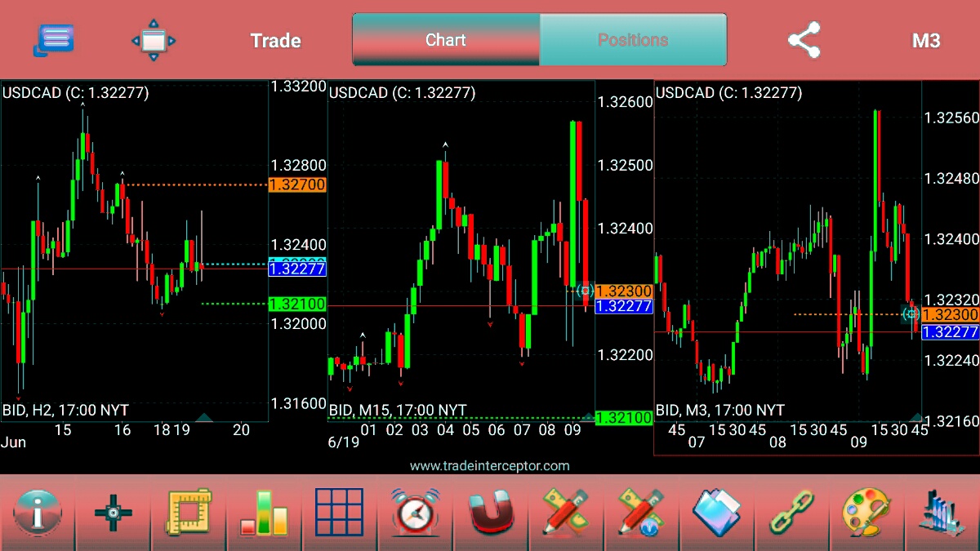Open the color palette settings
The height and width of the screenshot is (551, 980).
pos(867,513)
